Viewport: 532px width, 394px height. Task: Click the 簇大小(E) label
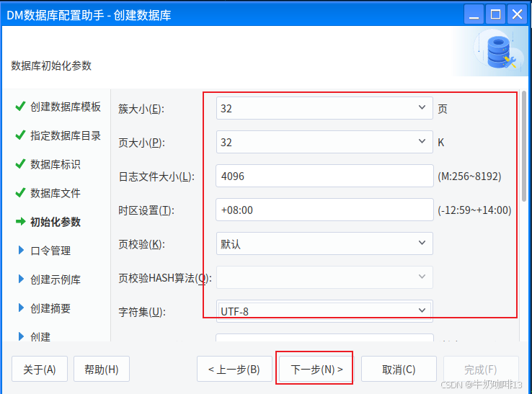pyautogui.click(x=141, y=109)
